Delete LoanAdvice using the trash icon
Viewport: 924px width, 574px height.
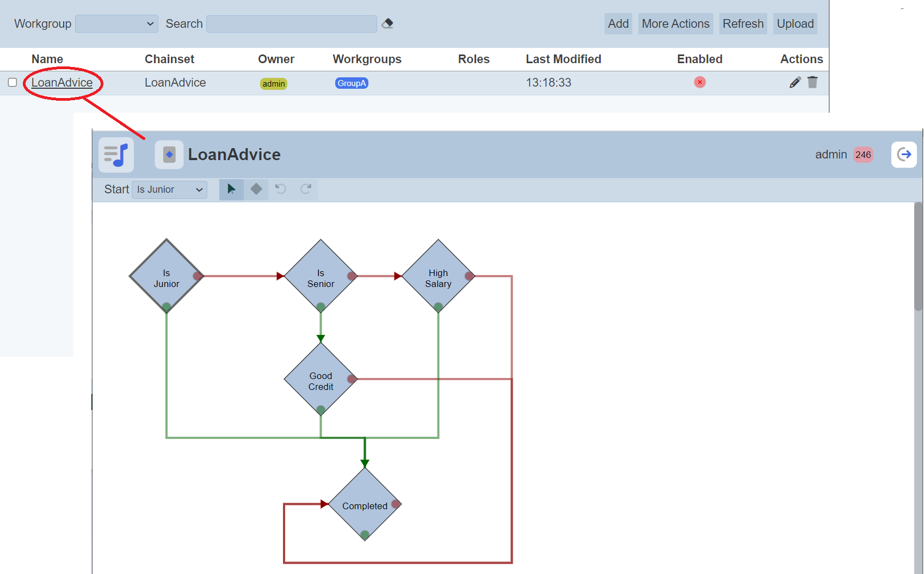pos(812,82)
